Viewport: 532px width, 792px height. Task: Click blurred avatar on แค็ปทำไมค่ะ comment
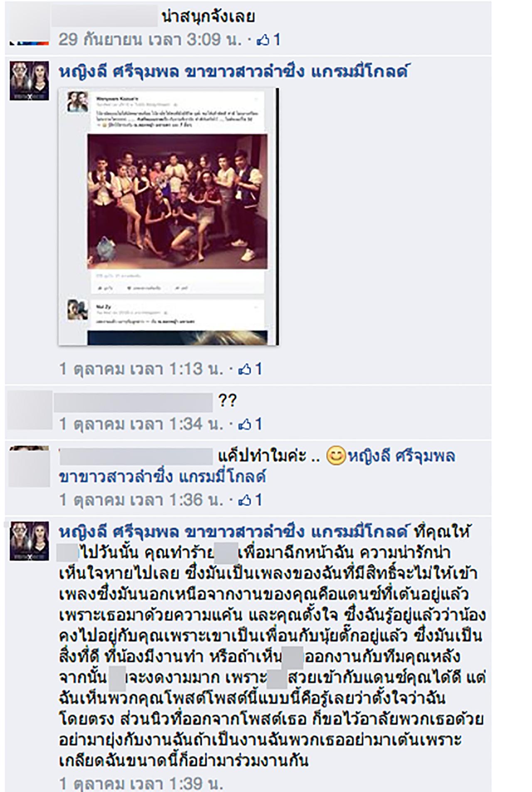click(29, 466)
